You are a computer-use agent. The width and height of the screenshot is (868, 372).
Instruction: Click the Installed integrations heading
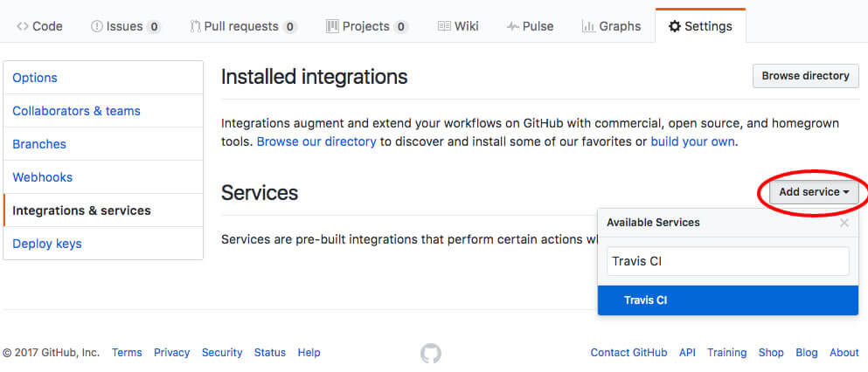[x=315, y=77]
